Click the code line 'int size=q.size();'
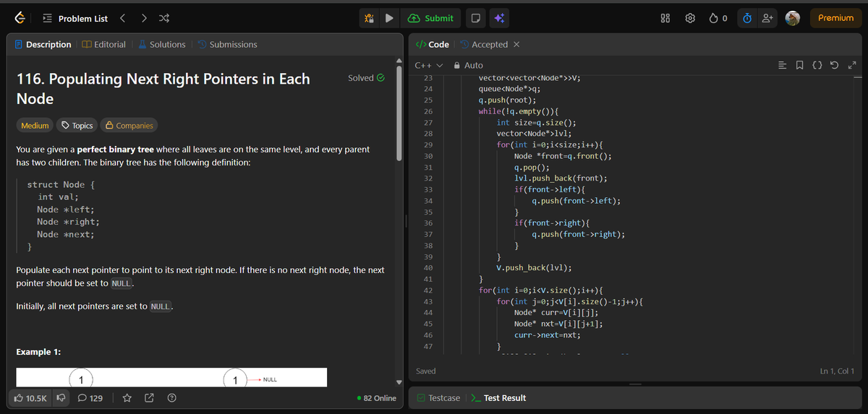This screenshot has height=414, width=868. [536, 123]
